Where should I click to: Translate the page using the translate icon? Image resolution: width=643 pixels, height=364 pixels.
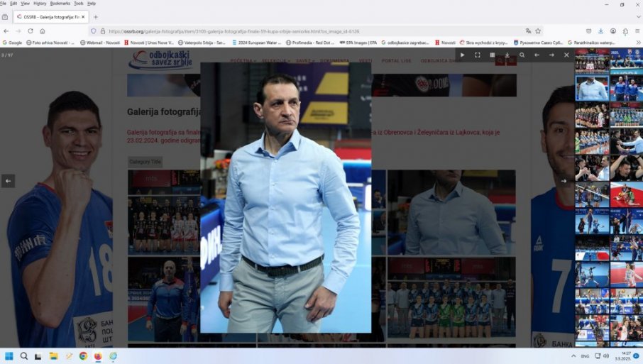click(528, 31)
